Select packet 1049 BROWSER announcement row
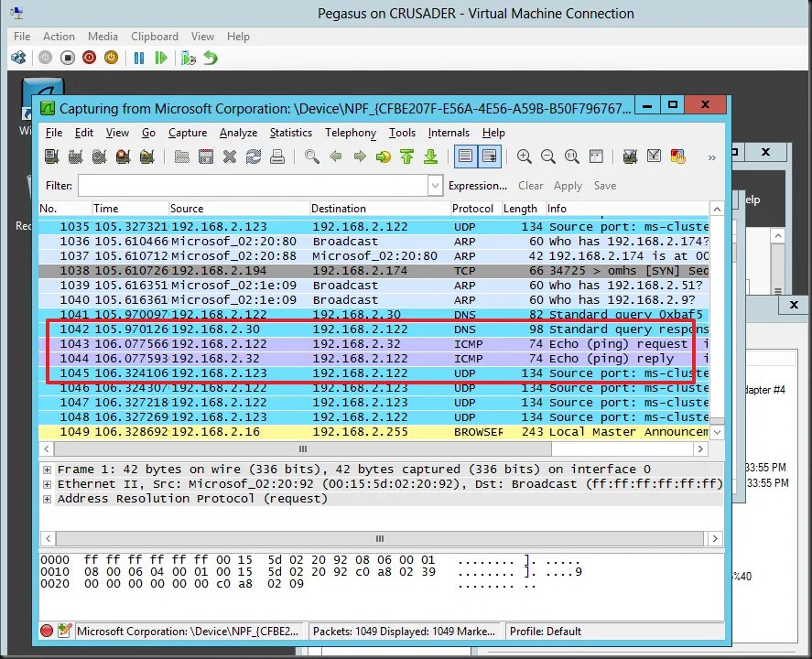812x659 pixels. tap(374, 432)
